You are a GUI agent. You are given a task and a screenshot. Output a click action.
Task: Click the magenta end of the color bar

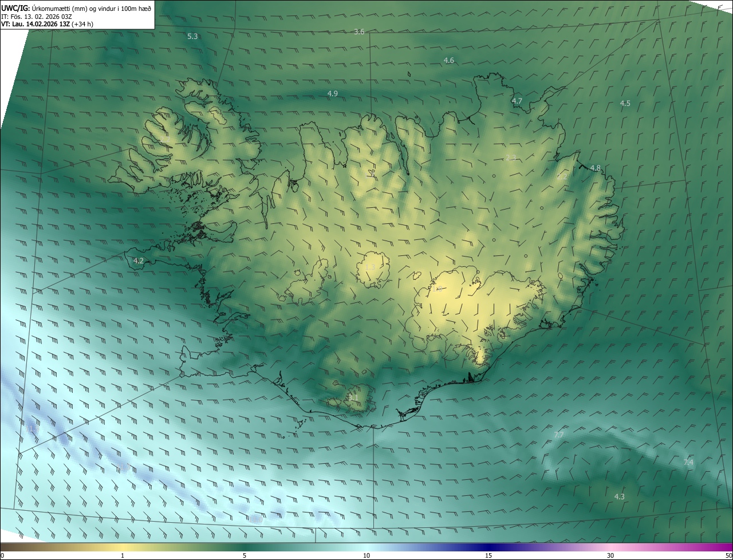[724, 547]
